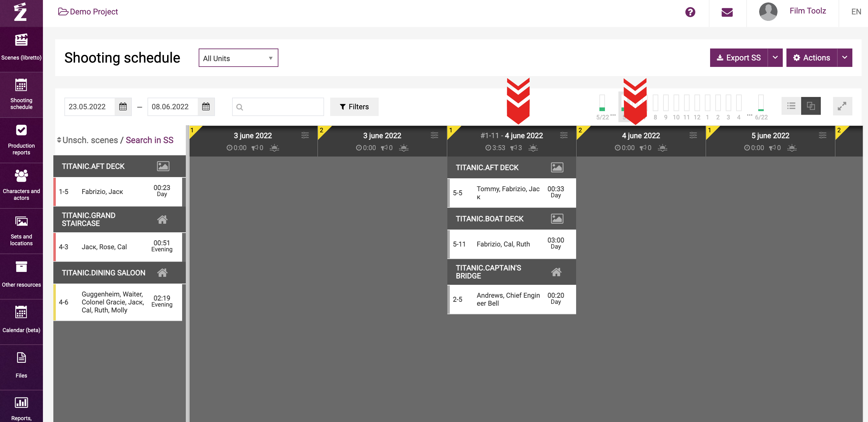Open Production reports in sidebar
The width and height of the screenshot is (868, 422).
tap(21, 140)
